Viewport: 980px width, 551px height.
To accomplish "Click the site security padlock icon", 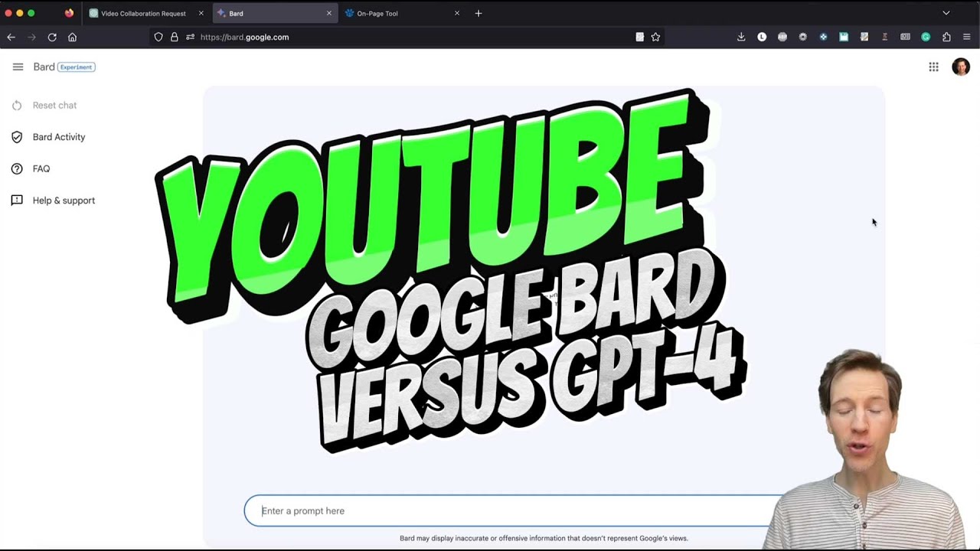I will pos(175,37).
